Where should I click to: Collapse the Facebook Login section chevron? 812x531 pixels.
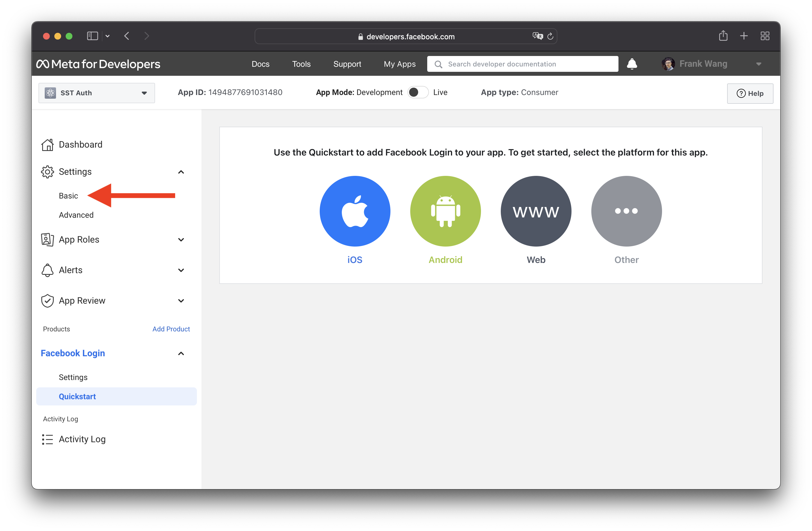click(x=181, y=353)
